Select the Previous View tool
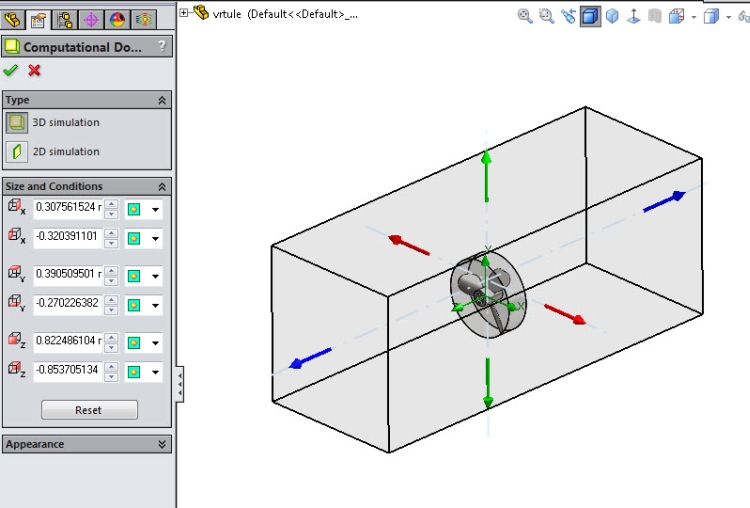The width and height of the screenshot is (750, 508). point(568,16)
